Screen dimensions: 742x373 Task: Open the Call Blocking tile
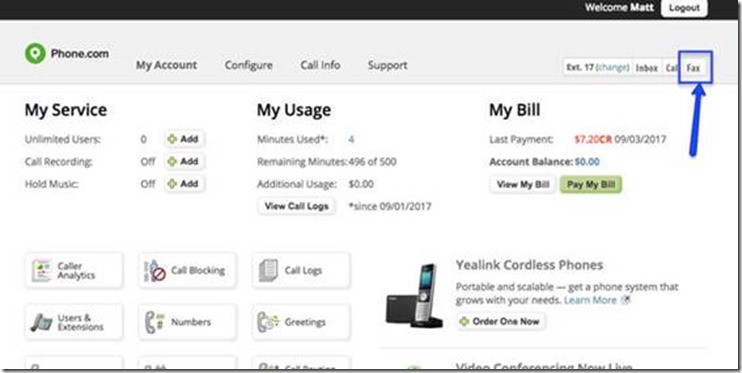(x=187, y=271)
